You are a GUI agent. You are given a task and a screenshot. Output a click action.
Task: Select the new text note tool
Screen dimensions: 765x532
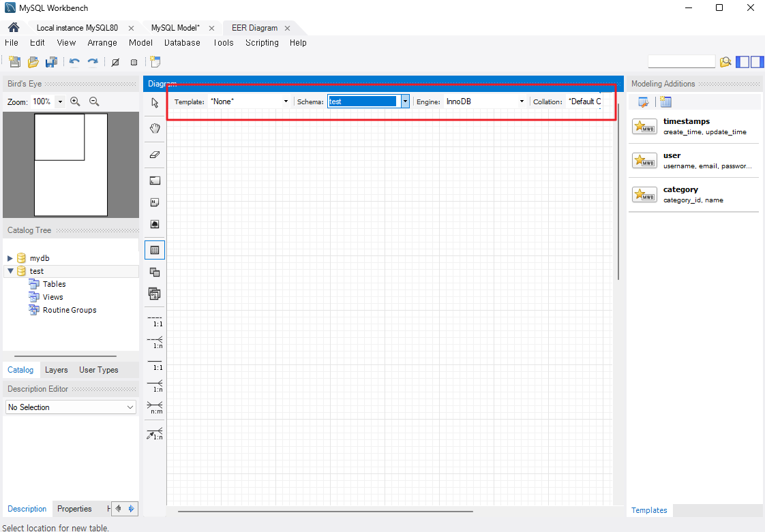point(155,202)
